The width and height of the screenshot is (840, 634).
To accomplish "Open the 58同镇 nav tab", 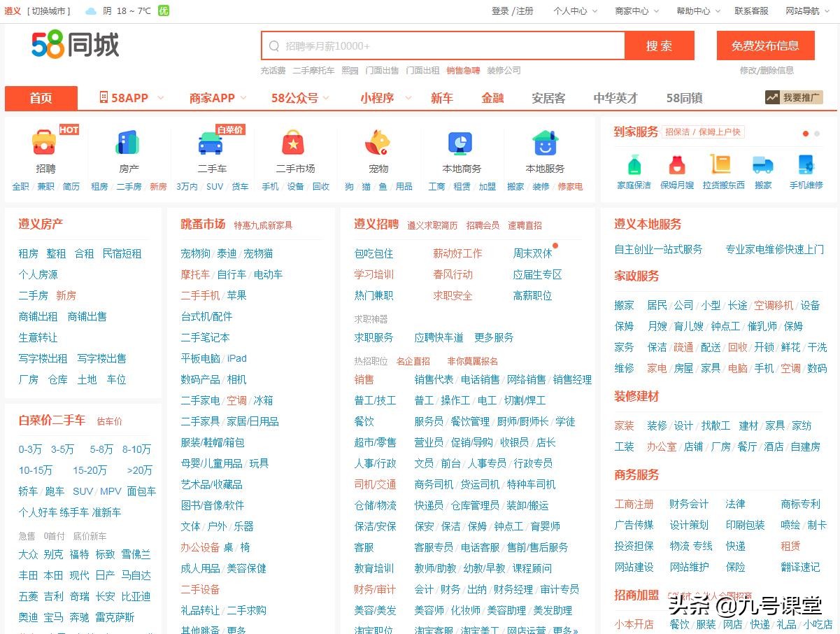I will pyautogui.click(x=685, y=98).
